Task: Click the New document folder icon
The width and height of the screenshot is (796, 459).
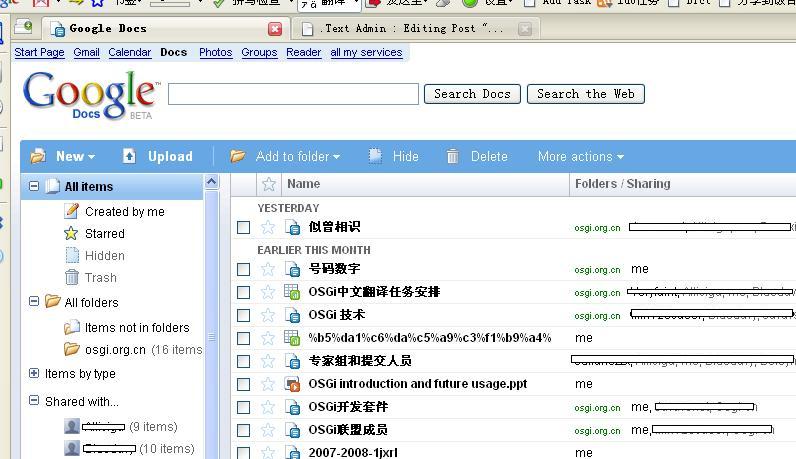Action: (38, 156)
